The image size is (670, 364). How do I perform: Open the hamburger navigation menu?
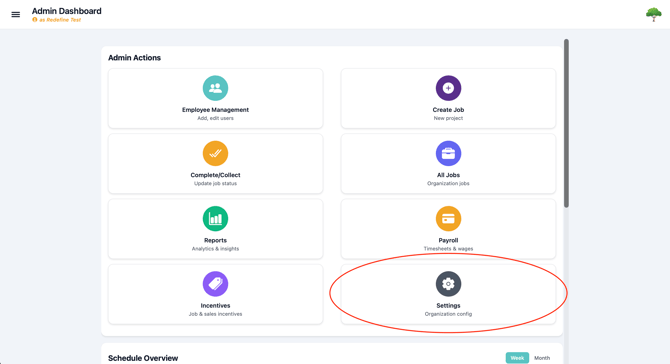coord(15,15)
